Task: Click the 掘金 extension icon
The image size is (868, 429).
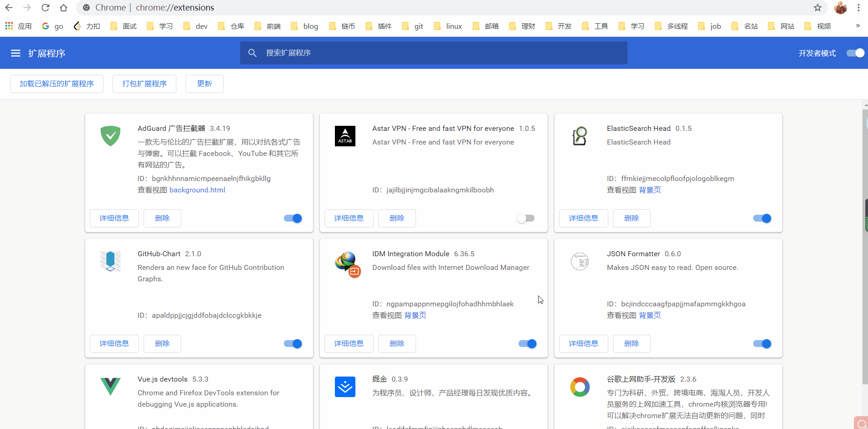Action: point(345,387)
